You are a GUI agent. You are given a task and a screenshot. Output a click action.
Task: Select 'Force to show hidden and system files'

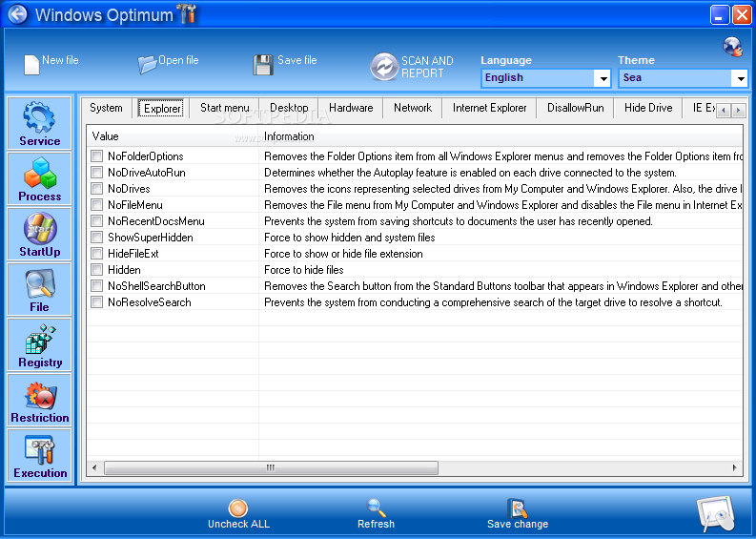point(350,238)
